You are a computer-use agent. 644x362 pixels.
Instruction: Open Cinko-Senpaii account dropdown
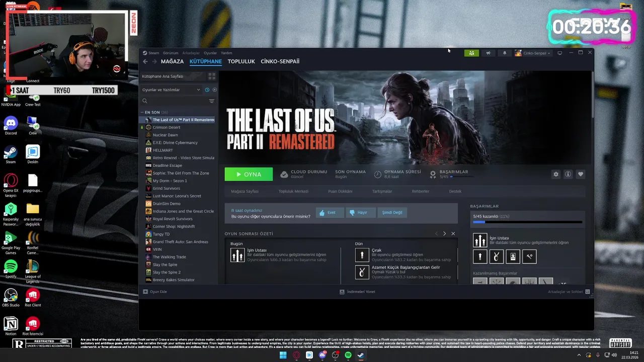pos(533,53)
